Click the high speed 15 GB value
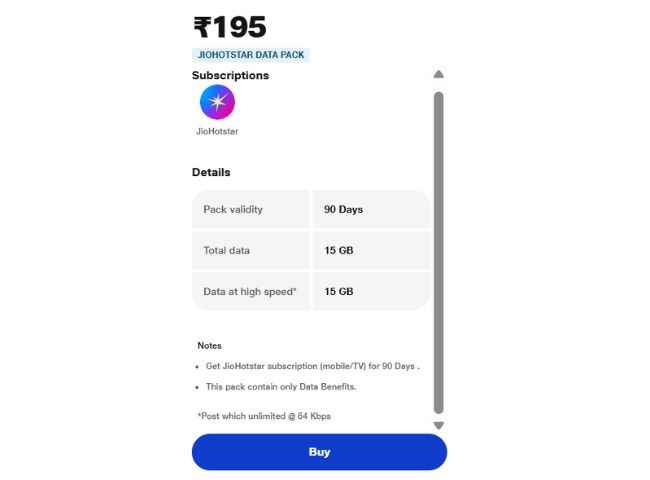The width and height of the screenshot is (650, 480). click(x=339, y=291)
